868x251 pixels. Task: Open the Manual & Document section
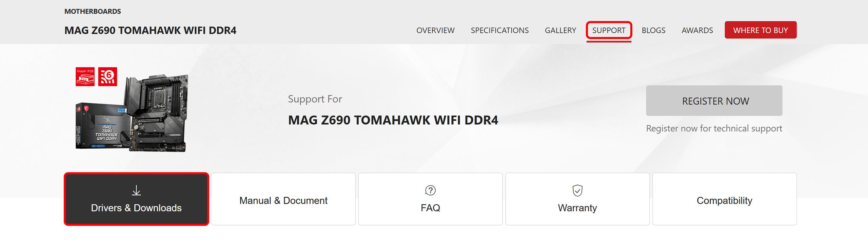(x=283, y=199)
